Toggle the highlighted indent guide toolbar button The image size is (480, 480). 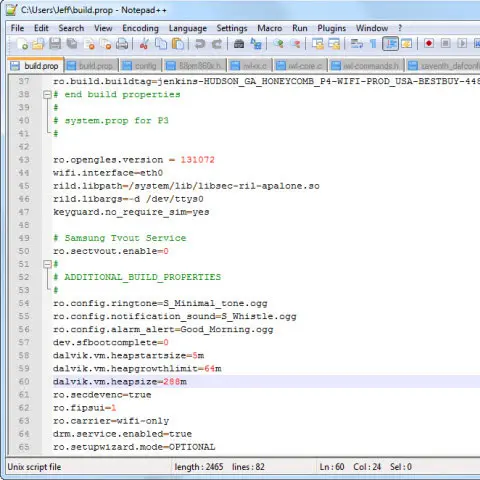[390, 44]
